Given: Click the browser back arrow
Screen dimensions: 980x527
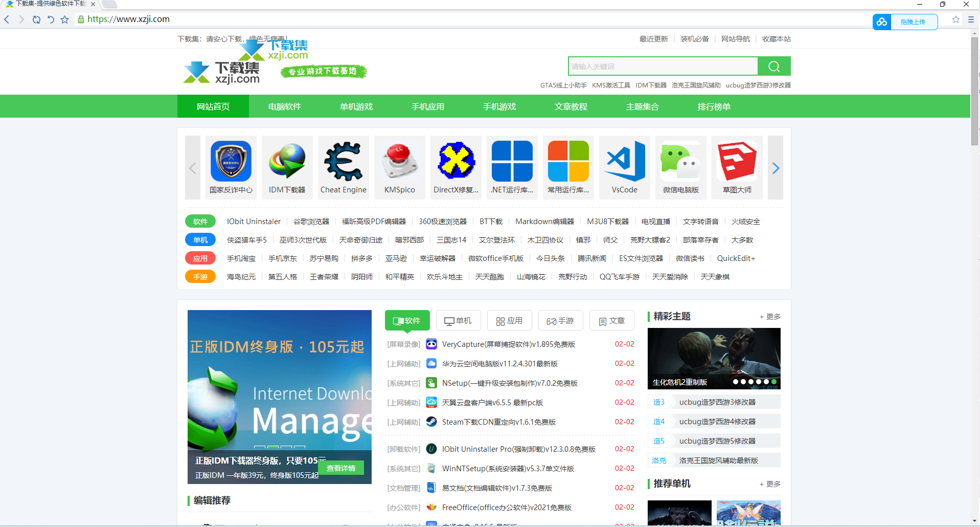Looking at the screenshot, I should click(x=7, y=19).
